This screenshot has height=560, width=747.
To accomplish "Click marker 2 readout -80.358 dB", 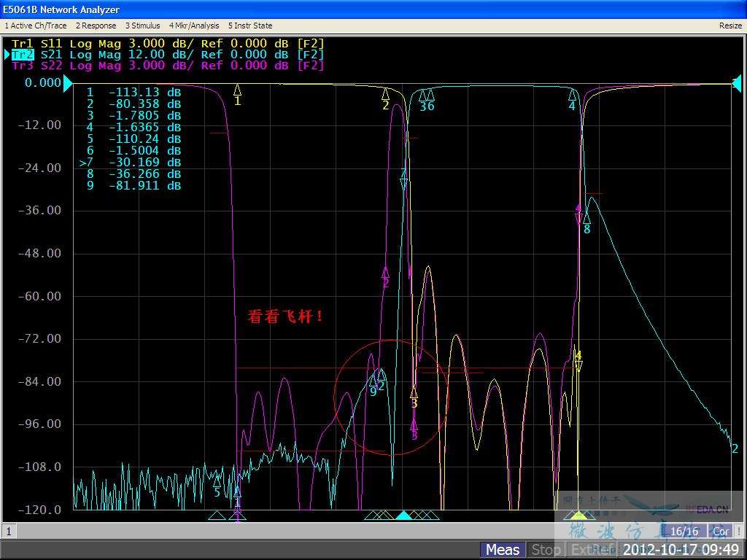I will [x=134, y=104].
